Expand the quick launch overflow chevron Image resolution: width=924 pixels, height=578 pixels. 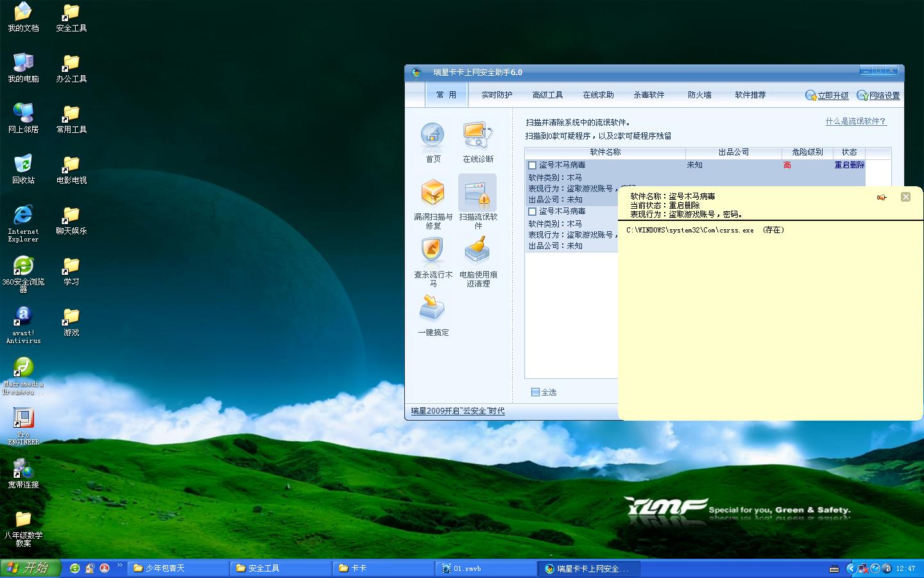[x=119, y=566]
